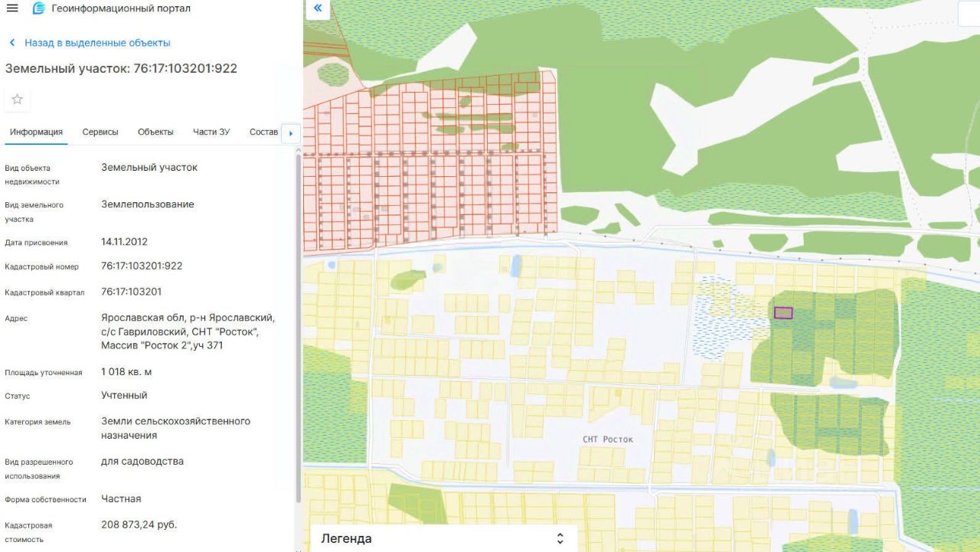
Task: Switch to the Состав tab
Action: click(263, 132)
